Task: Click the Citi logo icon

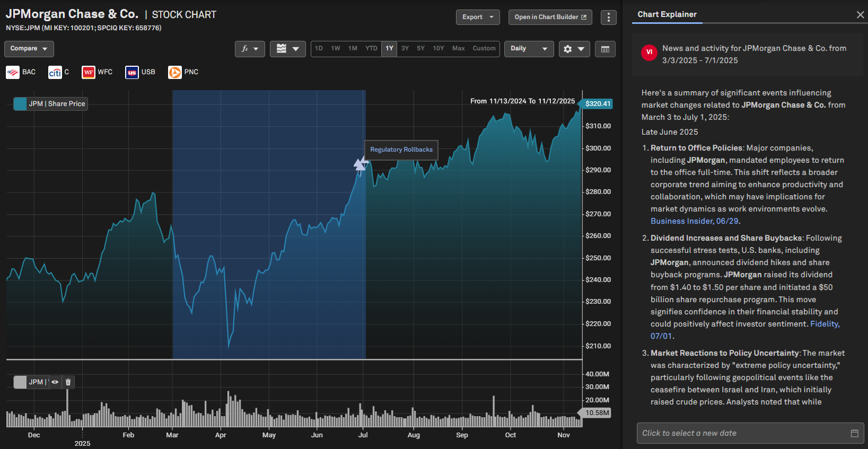Action: click(55, 72)
